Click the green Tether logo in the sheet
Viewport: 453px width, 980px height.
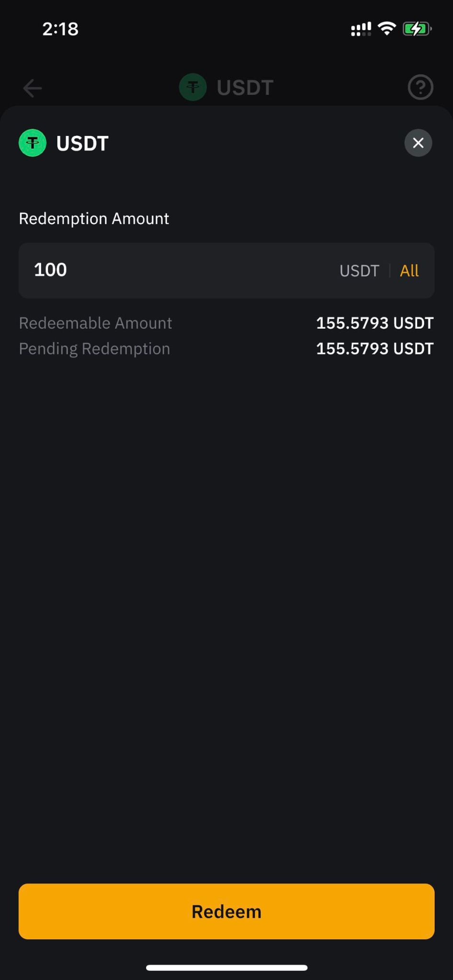click(33, 143)
